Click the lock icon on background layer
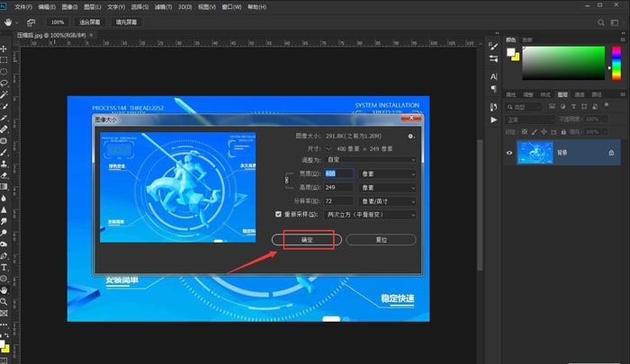This screenshot has width=630, height=364. point(611,154)
